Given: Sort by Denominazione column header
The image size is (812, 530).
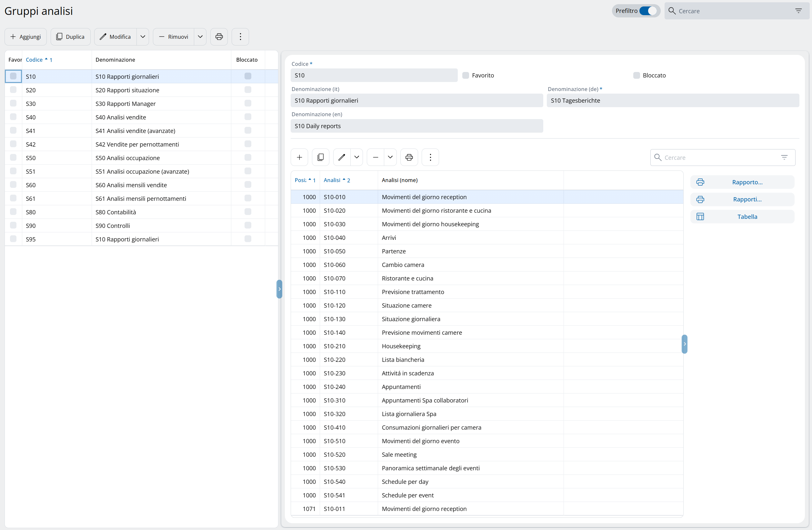Looking at the screenshot, I should tap(115, 60).
